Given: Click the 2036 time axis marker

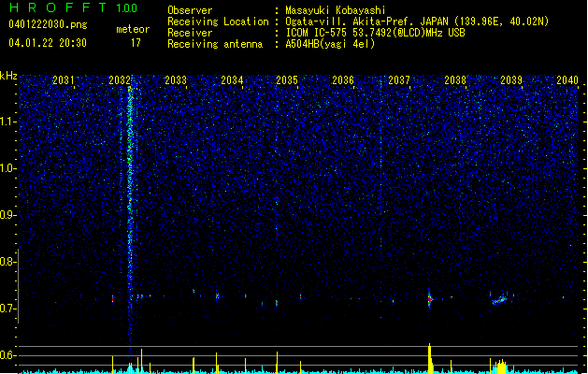Looking at the screenshot, I should click(x=343, y=80).
